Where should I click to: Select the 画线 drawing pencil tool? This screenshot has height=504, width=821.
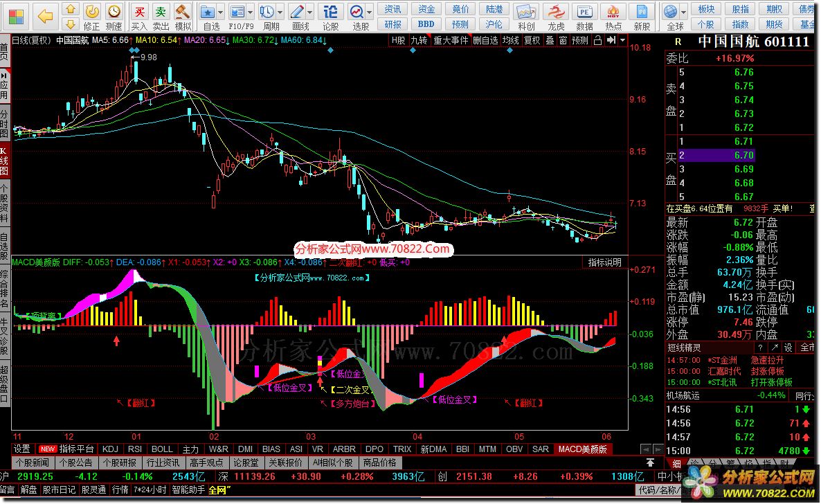coord(298,17)
